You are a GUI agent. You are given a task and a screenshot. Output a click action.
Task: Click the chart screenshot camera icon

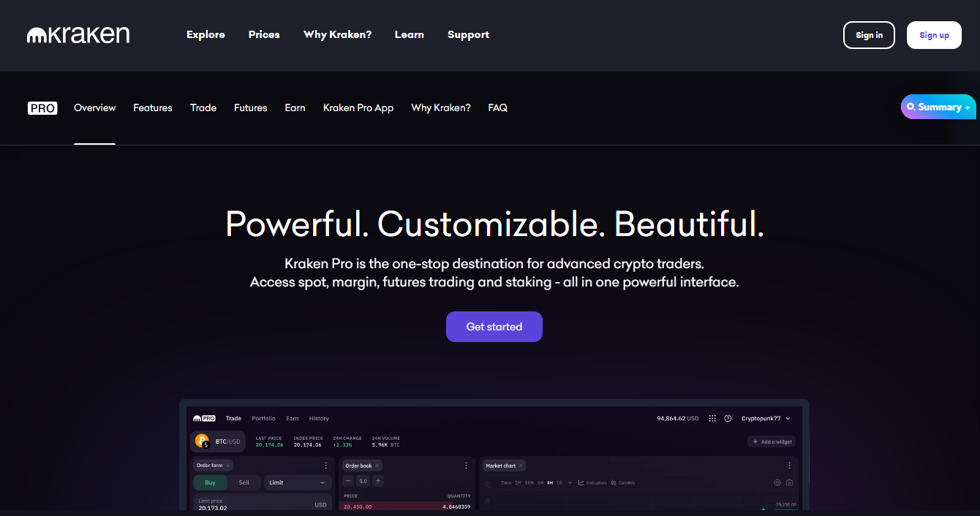(x=789, y=482)
